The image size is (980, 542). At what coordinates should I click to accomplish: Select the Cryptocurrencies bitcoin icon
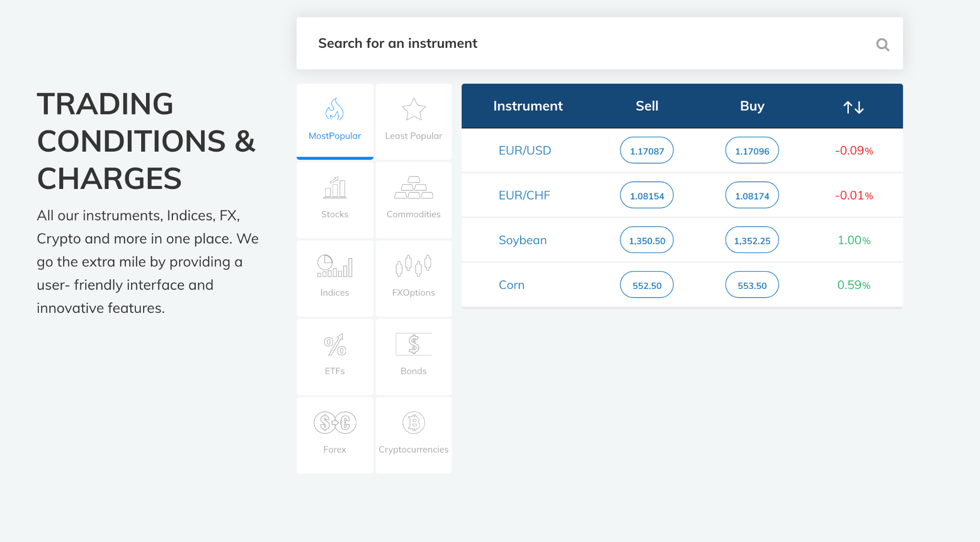413,423
